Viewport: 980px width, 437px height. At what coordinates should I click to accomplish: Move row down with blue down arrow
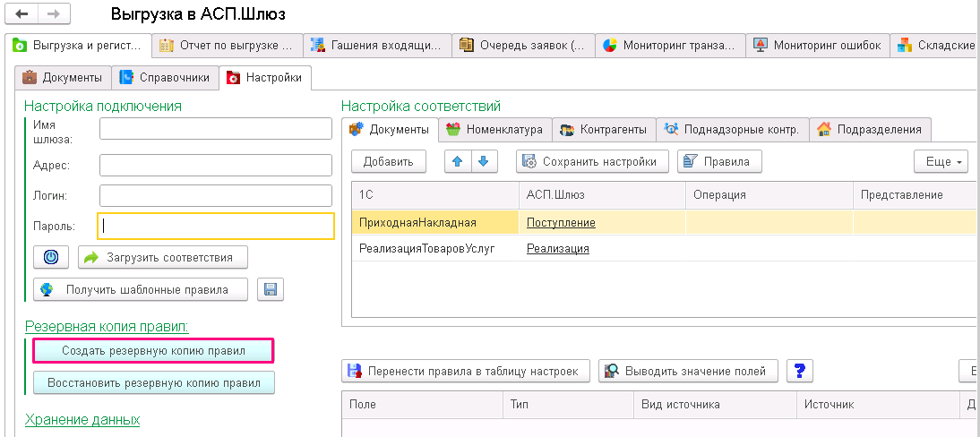click(483, 161)
